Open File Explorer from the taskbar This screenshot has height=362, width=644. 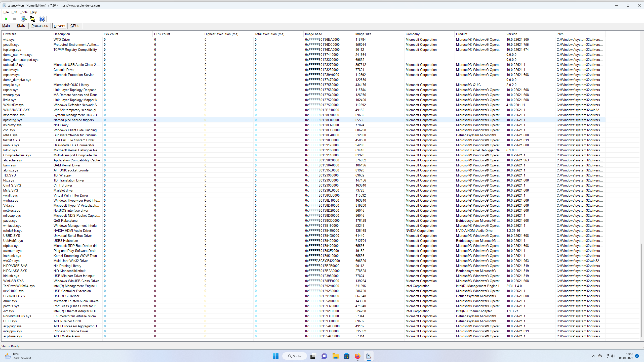(335, 356)
